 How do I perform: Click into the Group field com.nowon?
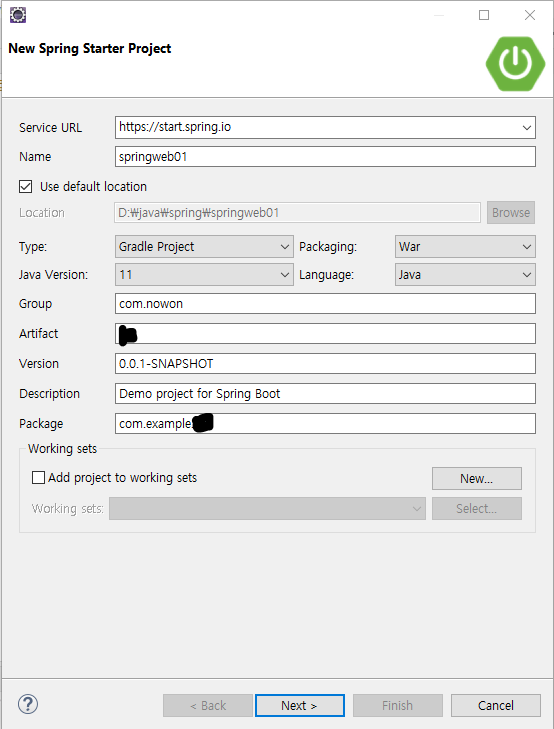pyautogui.click(x=325, y=304)
